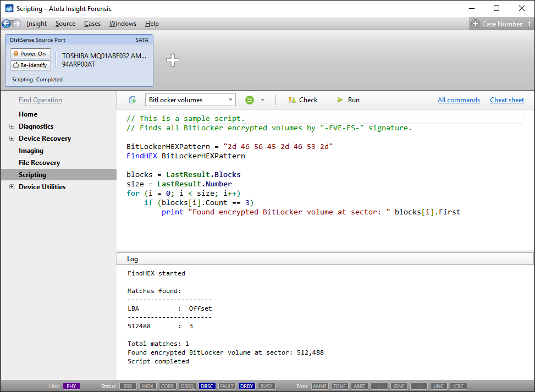Click the Atola Insight app icon in the title bar

[9, 8]
